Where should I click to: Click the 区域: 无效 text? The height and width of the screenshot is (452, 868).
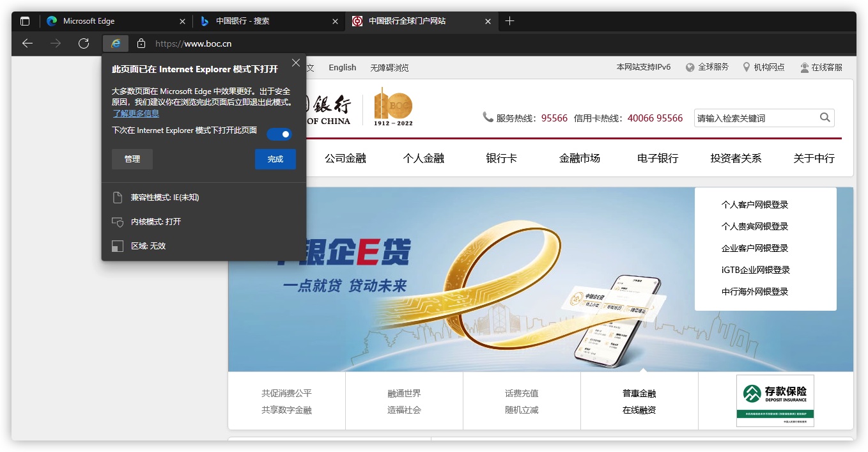148,246
